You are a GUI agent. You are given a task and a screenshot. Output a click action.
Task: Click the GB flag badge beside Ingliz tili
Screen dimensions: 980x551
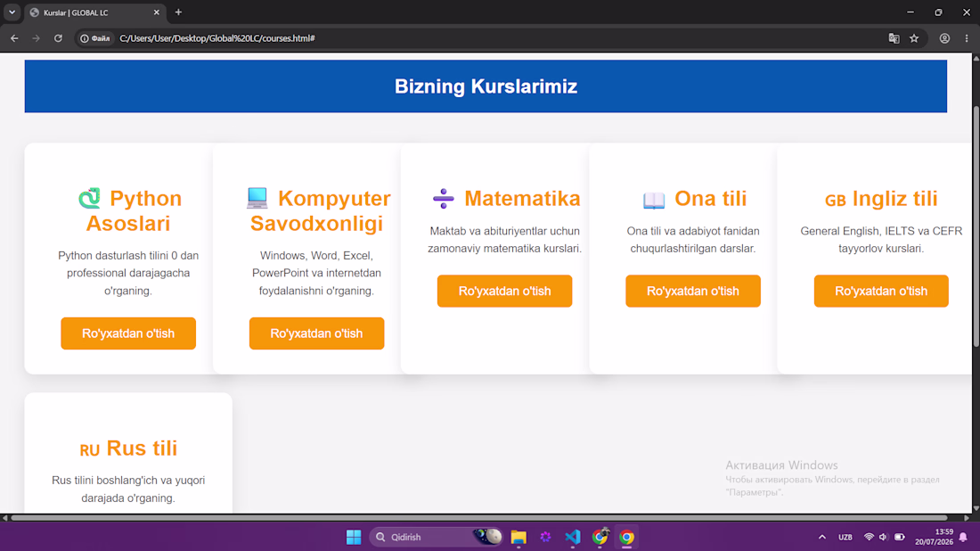(835, 200)
